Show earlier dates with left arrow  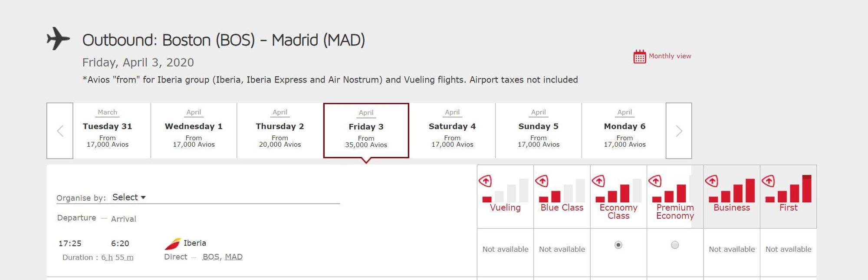(x=60, y=131)
